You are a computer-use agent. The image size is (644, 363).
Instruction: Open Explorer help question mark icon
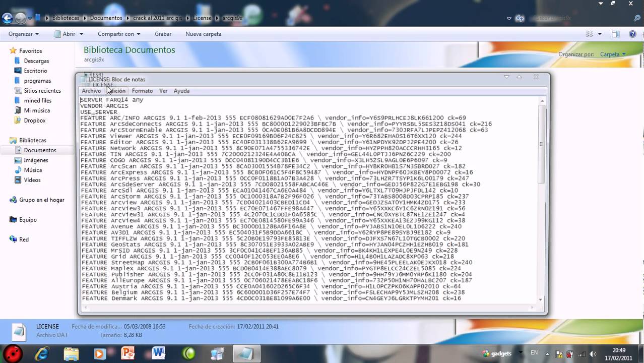pos(632,34)
